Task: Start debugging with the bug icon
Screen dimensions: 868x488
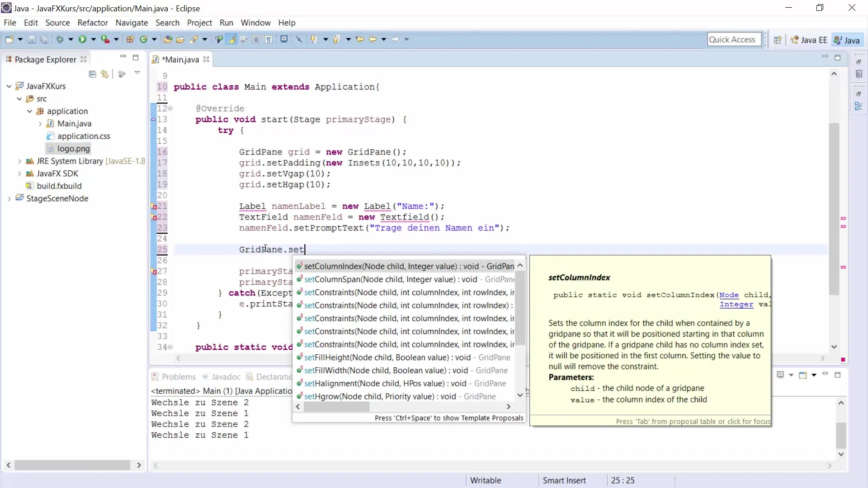Action: pyautogui.click(x=60, y=39)
